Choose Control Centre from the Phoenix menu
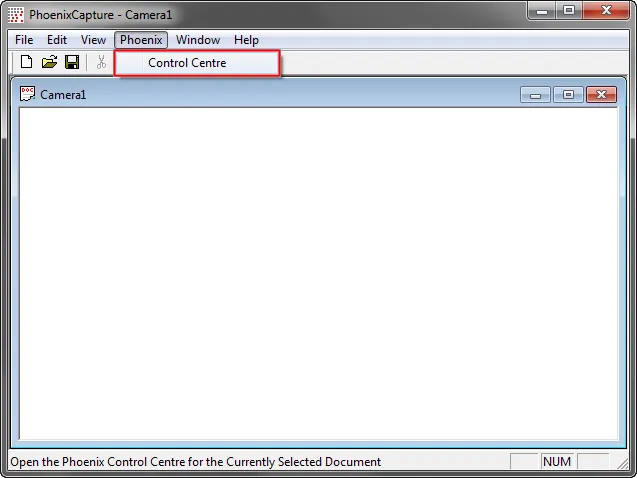637x478 pixels. [197, 63]
